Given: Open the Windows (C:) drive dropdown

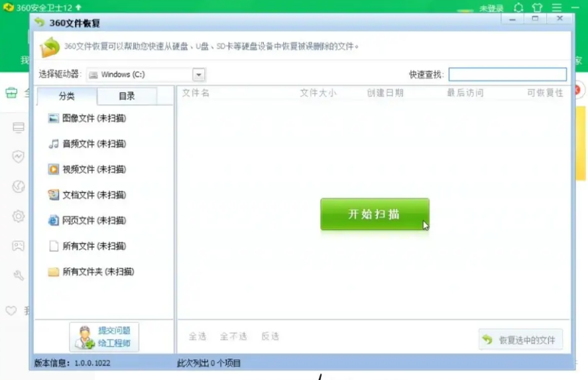Looking at the screenshot, I should [199, 75].
